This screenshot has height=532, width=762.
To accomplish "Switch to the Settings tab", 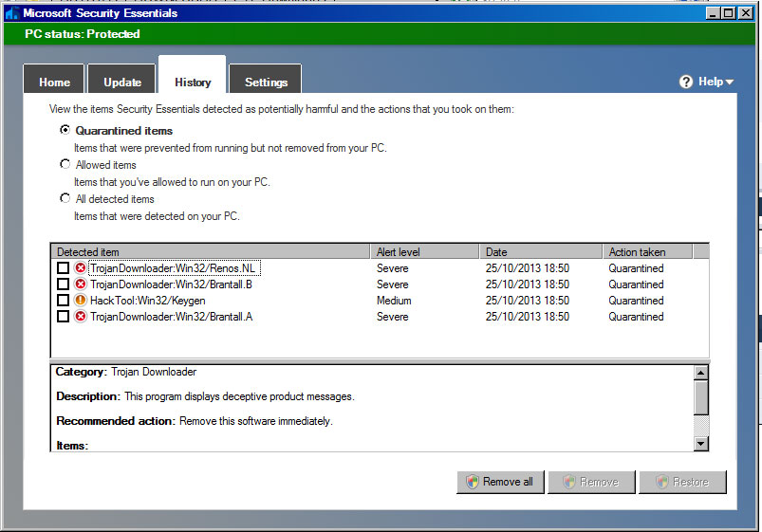I will [x=266, y=83].
